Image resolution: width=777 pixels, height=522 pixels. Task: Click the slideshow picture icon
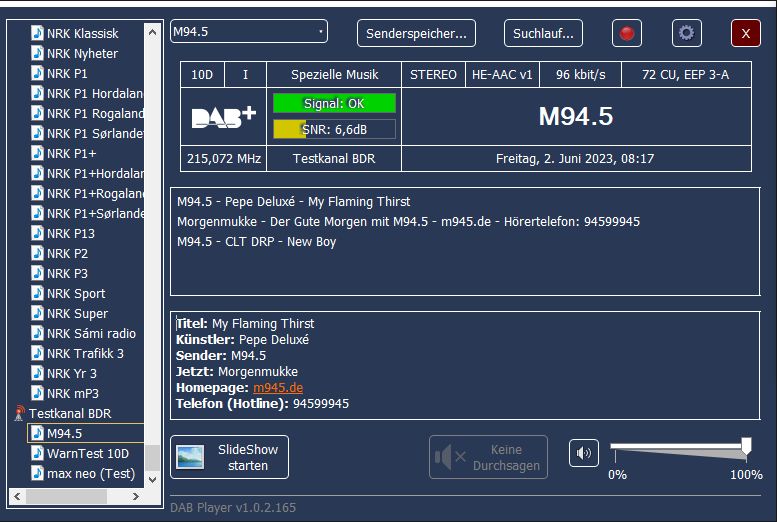coord(190,457)
